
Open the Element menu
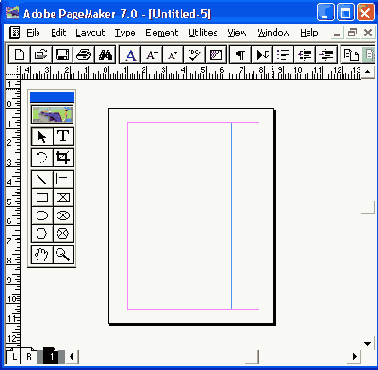pos(162,33)
